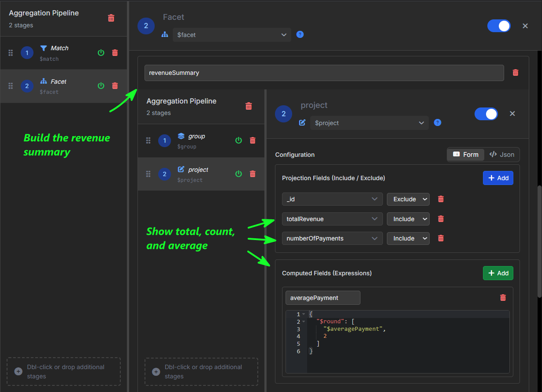Viewport: 542px width, 392px height.
Task: Grab the drag handle of group stage
Action: 148,141
